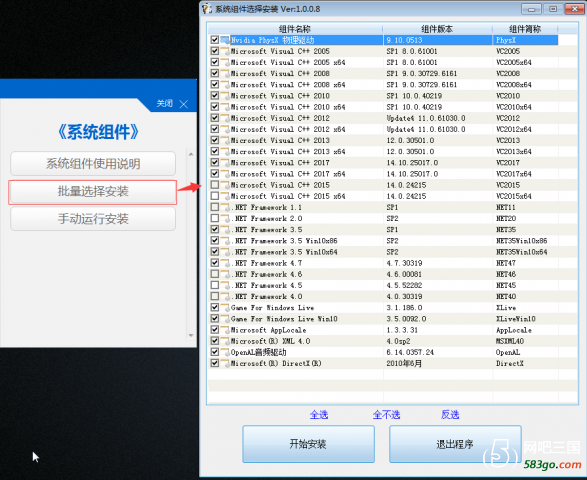This screenshot has height=480, width=587.
Task: Toggle Microsoft Visual C++ 2005 checkbox
Action: click(215, 51)
